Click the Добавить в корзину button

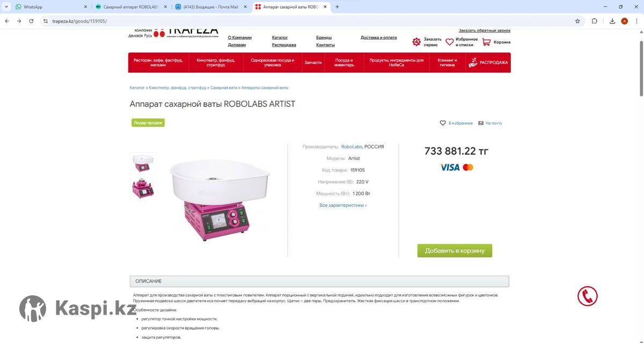455,250
